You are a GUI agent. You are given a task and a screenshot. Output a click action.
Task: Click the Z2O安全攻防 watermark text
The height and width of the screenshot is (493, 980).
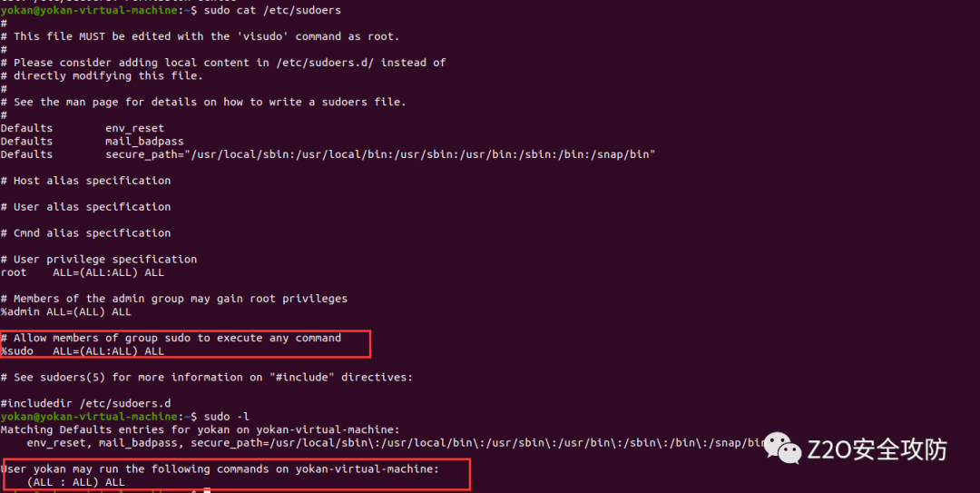pyautogui.click(x=877, y=449)
